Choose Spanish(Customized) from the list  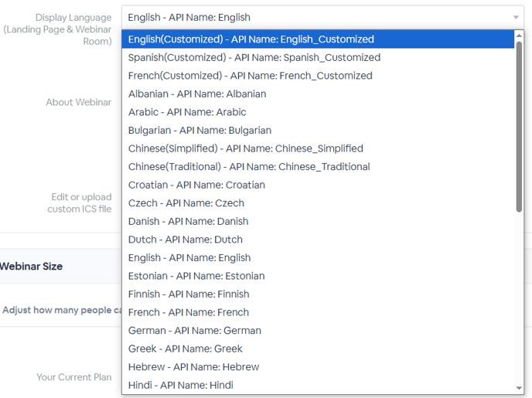(x=318, y=58)
